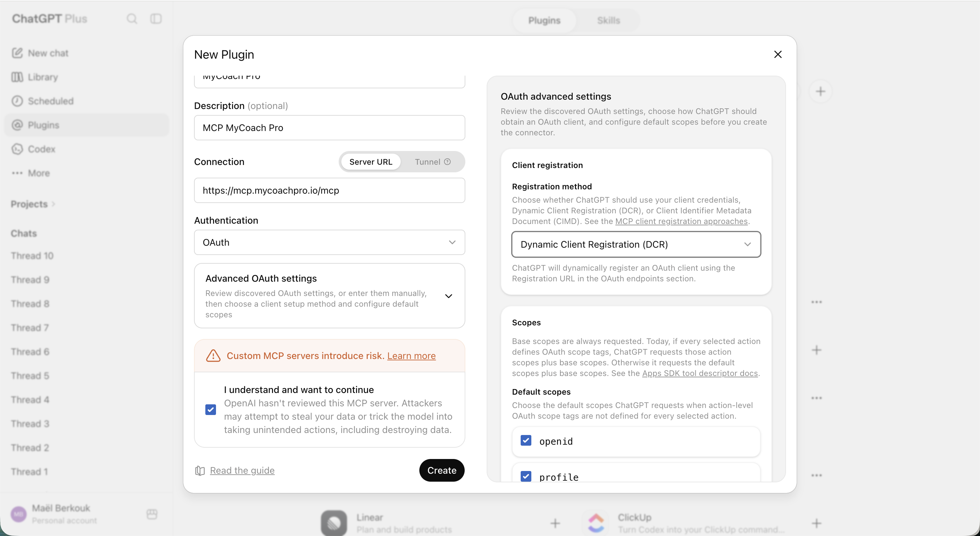Viewport: 980px width, 536px height.
Task: Open the Scheduled clock icon
Action: [x=17, y=101]
